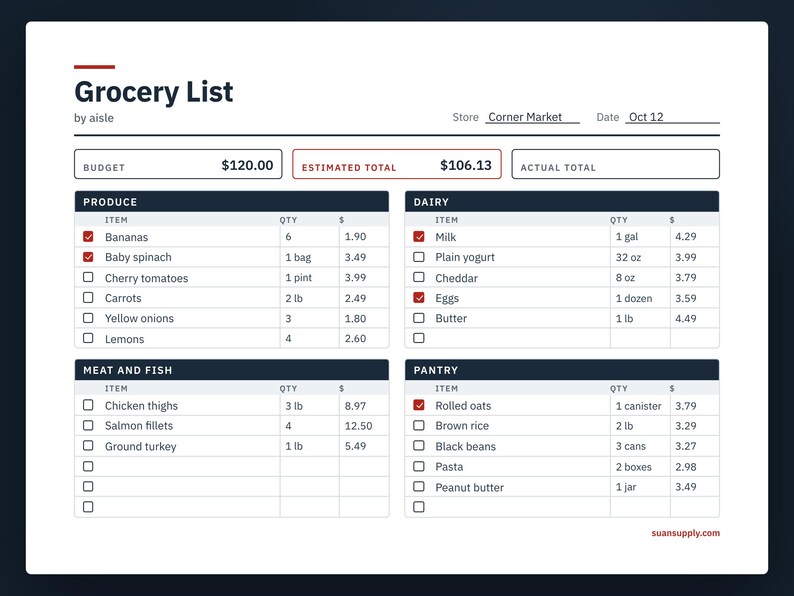The width and height of the screenshot is (794, 596).
Task: Uncheck the Eggs checkbox
Action: coord(419,297)
